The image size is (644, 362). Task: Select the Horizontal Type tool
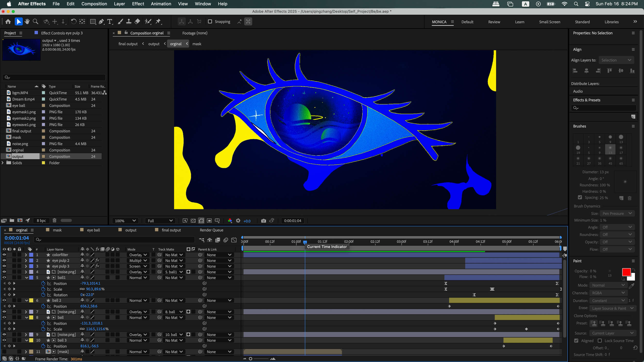(x=110, y=22)
